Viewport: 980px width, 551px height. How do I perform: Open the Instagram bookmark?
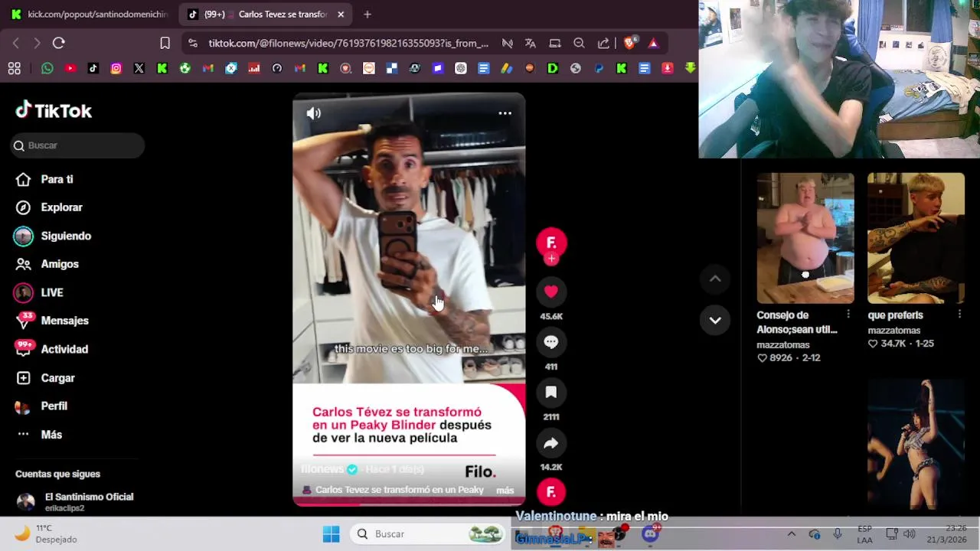pyautogui.click(x=116, y=68)
